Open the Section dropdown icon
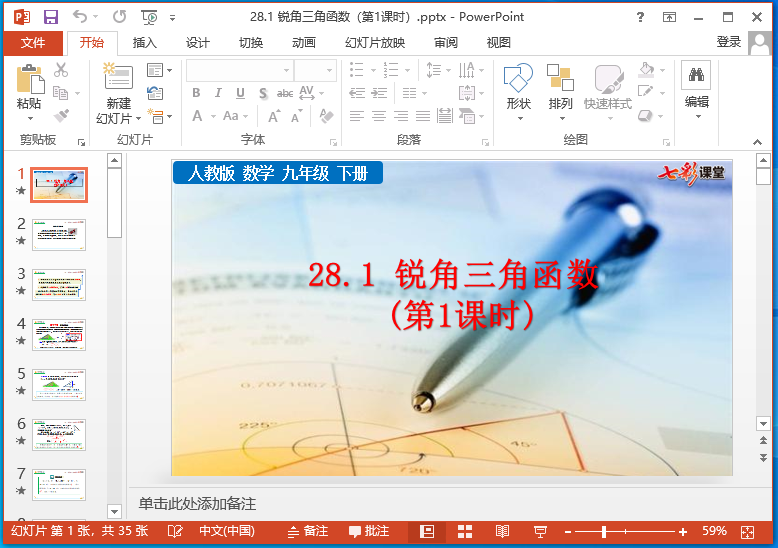This screenshot has width=778, height=548. tap(159, 116)
